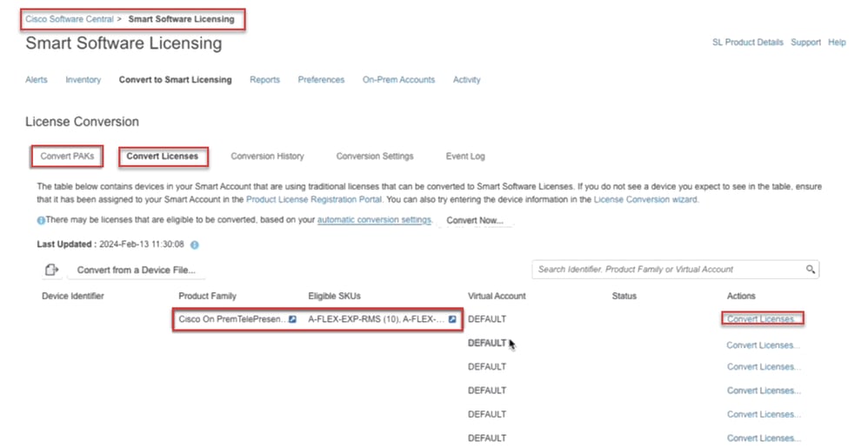Click the Status column header
Image resolution: width=868 pixels, height=448 pixels.
coord(624,296)
